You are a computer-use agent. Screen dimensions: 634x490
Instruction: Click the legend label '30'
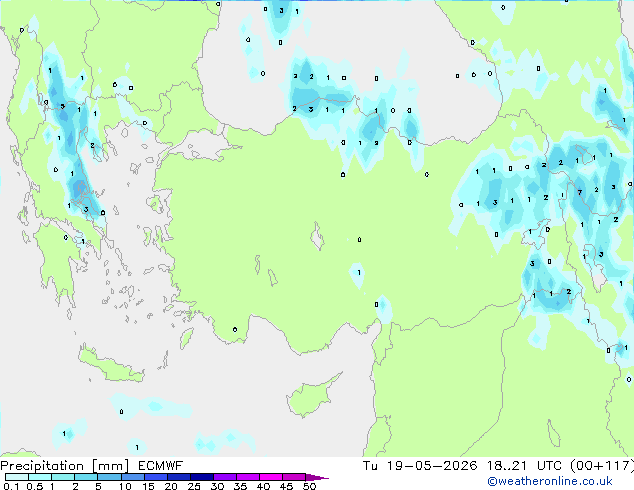tap(217, 486)
